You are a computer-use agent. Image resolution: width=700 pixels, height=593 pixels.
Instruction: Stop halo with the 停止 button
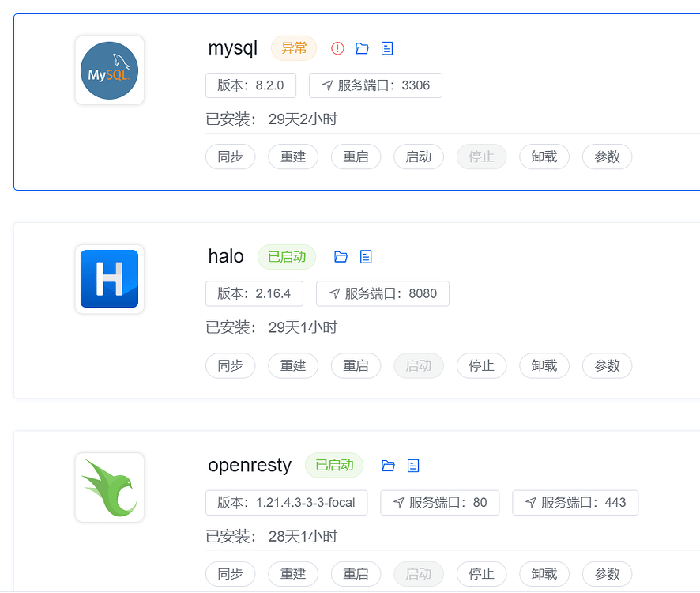(481, 365)
